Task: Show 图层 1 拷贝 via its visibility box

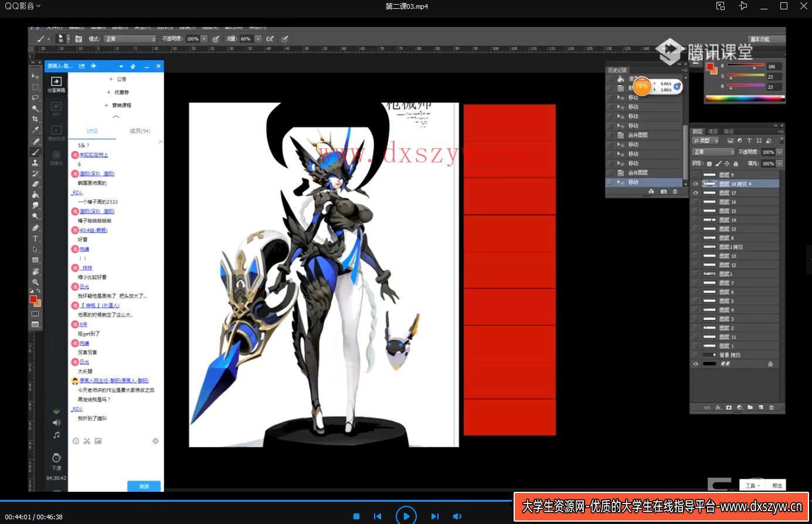Action: pyautogui.click(x=696, y=247)
